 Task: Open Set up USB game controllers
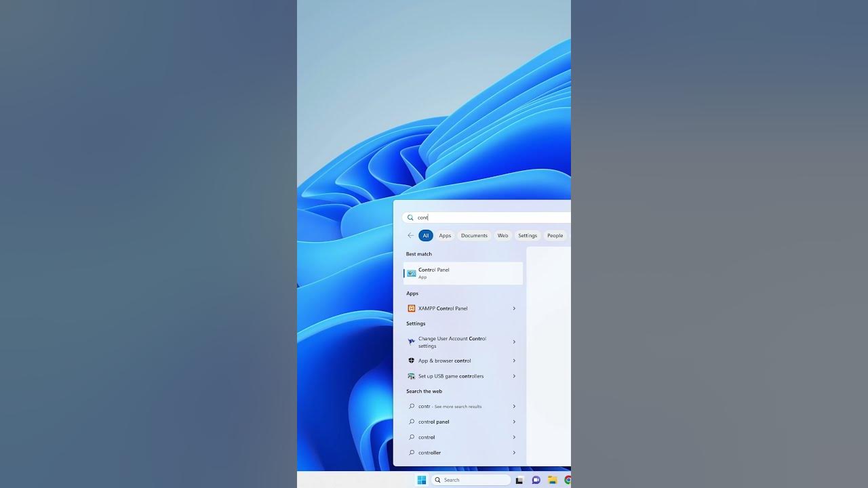click(463, 376)
